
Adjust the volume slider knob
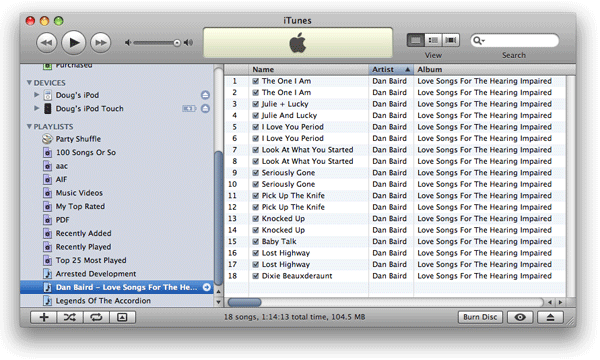point(177,43)
